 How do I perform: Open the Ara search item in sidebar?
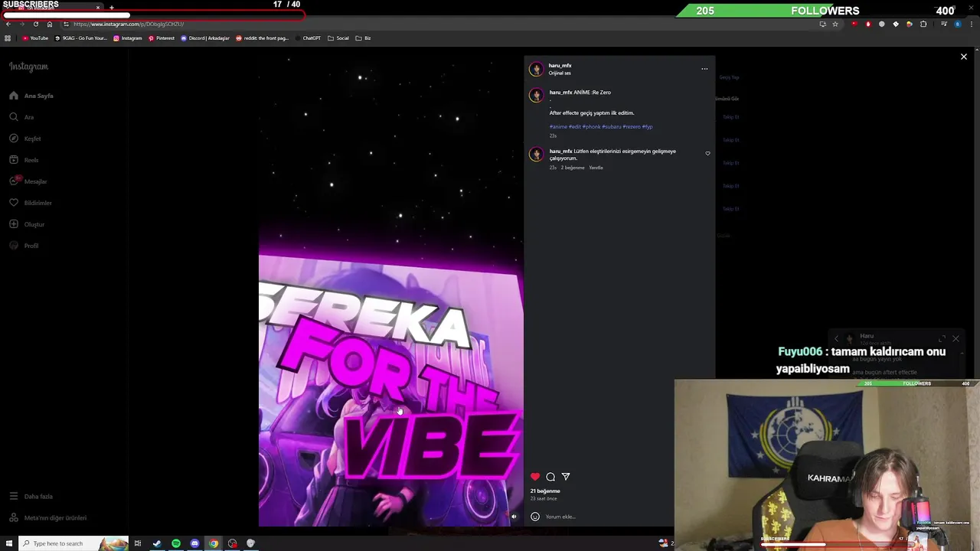21,117
